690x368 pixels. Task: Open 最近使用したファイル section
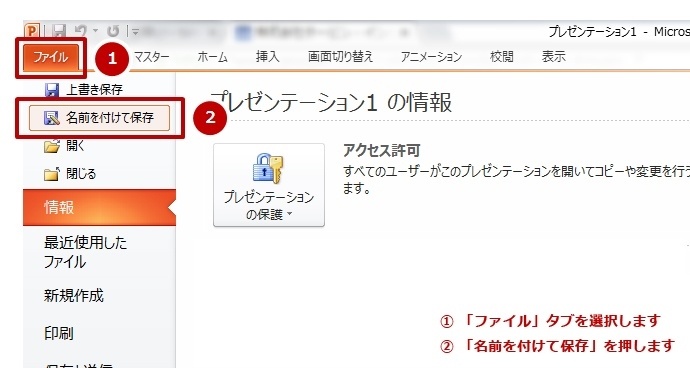(85, 252)
